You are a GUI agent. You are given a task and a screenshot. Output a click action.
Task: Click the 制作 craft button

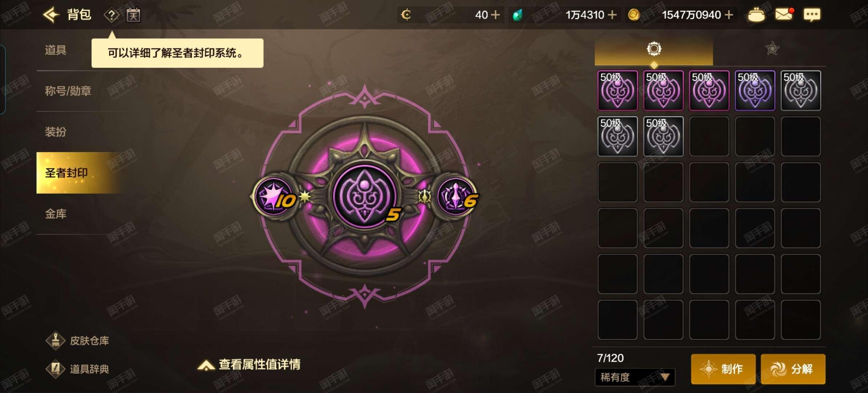coord(723,369)
